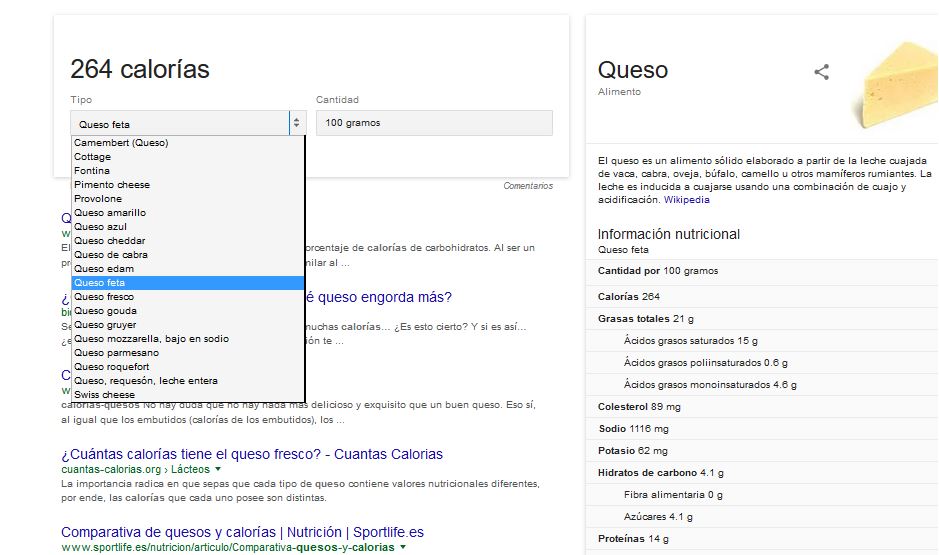Click the Queso panel title
Viewport: 939px width, 555px height.
click(632, 70)
